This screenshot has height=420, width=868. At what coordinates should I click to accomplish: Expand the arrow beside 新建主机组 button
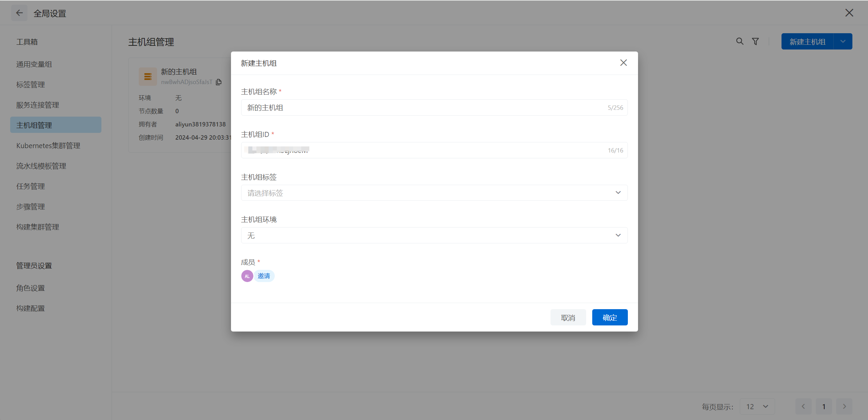(843, 41)
